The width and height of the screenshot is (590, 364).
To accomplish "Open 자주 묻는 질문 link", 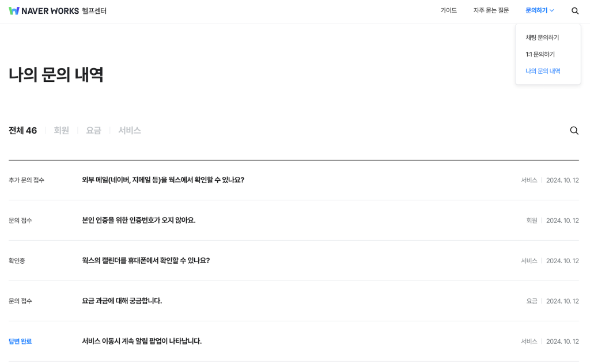I will click(x=491, y=11).
